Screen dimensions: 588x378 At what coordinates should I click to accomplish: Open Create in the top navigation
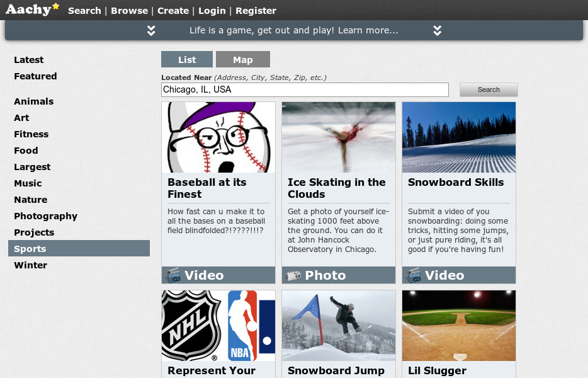click(x=173, y=11)
